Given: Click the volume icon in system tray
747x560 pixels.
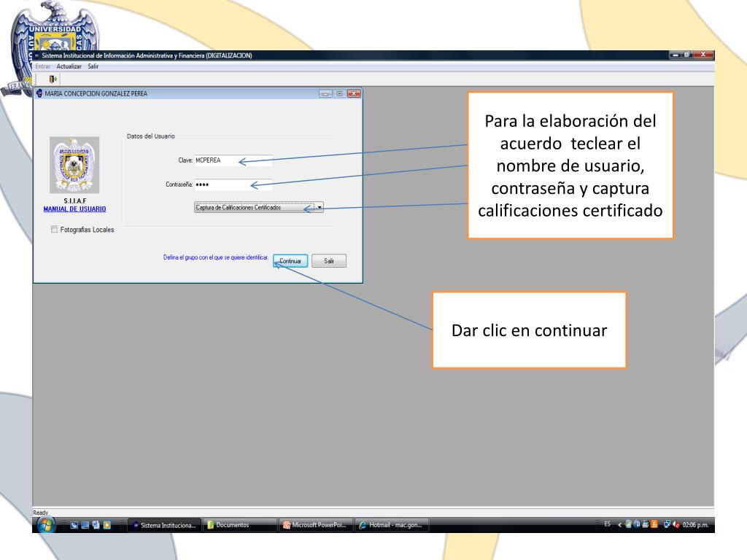Looking at the screenshot, I should 675,524.
